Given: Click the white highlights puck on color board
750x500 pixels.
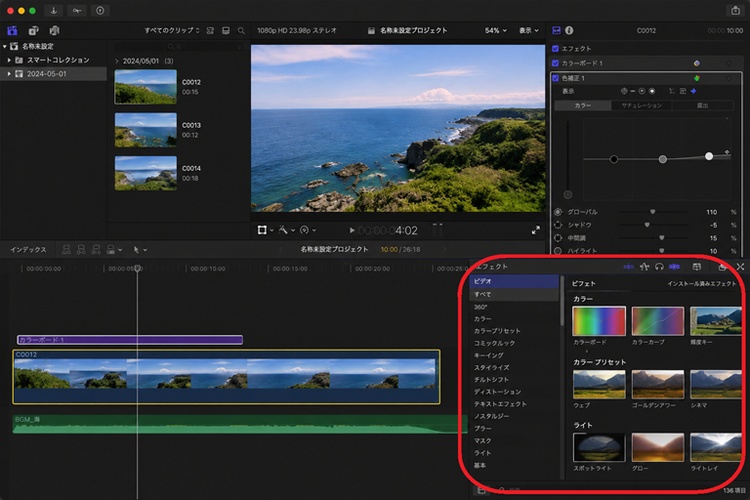Looking at the screenshot, I should 709,156.
